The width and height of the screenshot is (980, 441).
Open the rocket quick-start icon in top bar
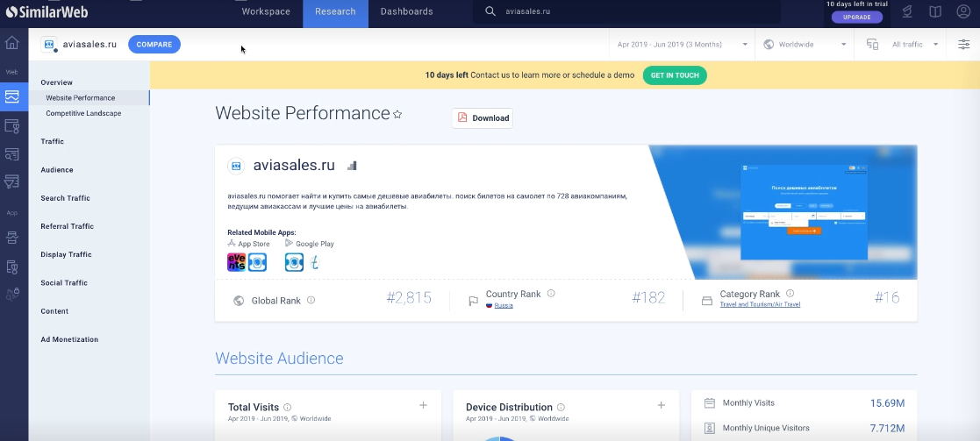907,12
